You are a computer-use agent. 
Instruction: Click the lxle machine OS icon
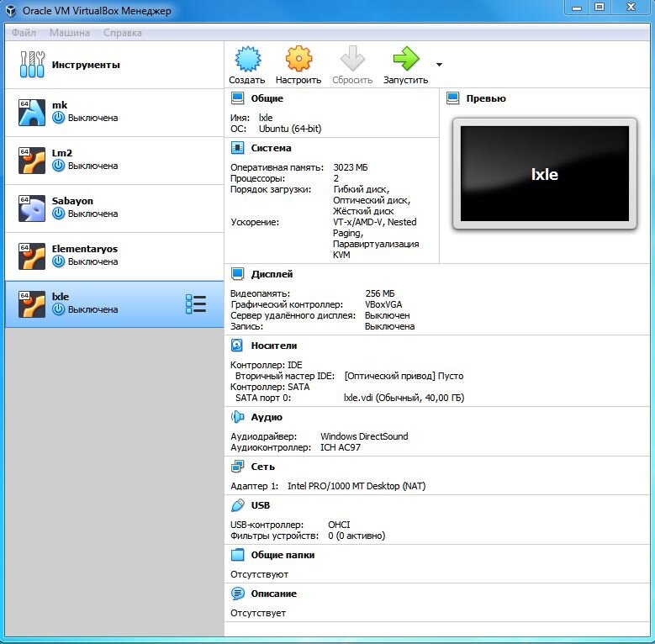[32, 304]
